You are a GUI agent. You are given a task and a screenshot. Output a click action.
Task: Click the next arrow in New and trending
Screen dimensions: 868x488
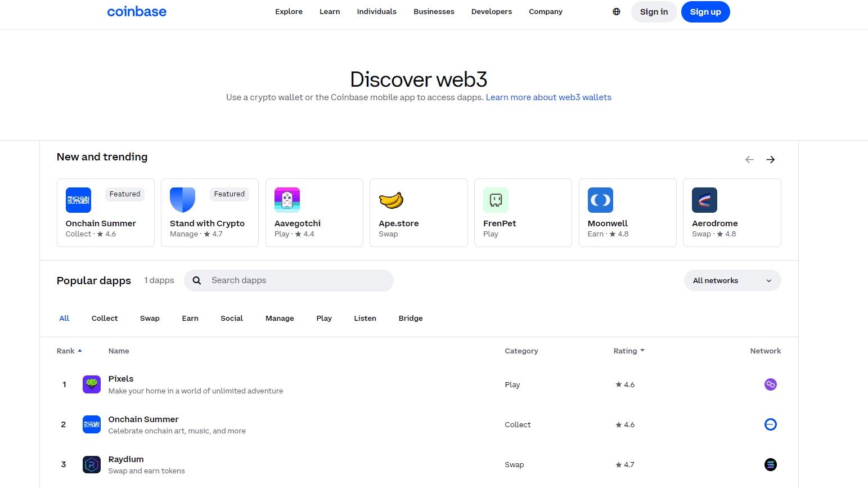click(771, 160)
